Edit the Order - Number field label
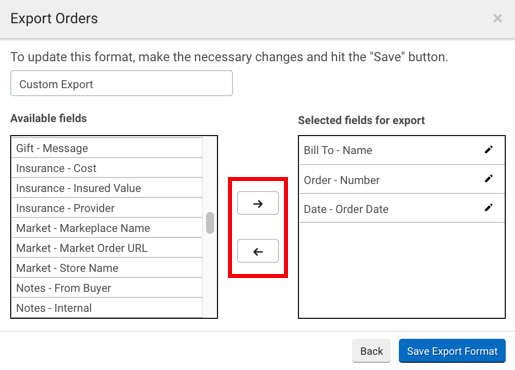This screenshot has width=515, height=370. [488, 179]
